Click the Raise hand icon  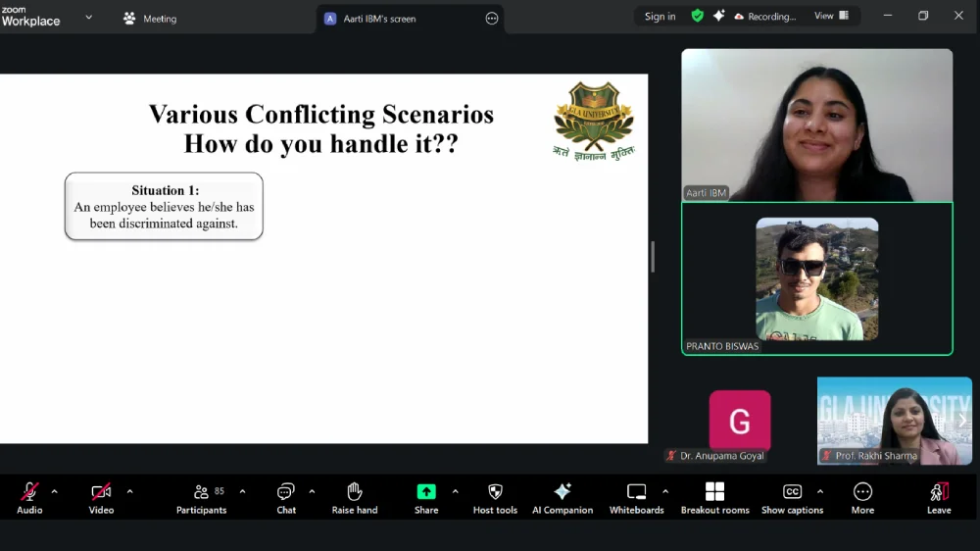click(355, 497)
